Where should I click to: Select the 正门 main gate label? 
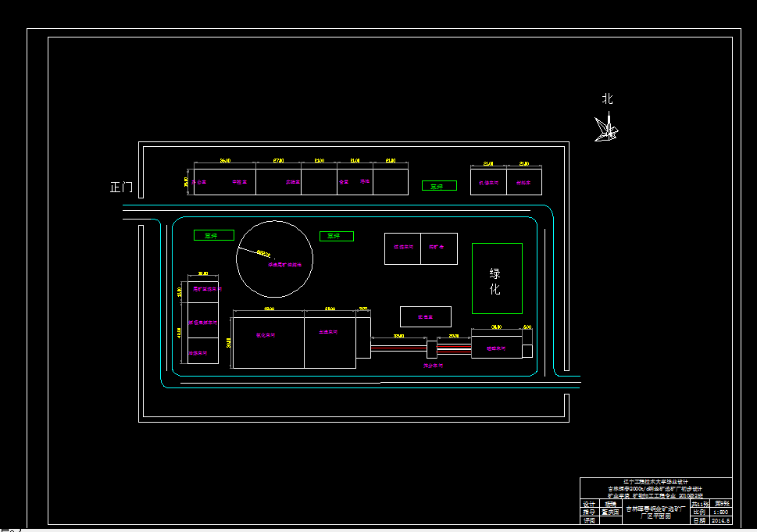point(121,187)
